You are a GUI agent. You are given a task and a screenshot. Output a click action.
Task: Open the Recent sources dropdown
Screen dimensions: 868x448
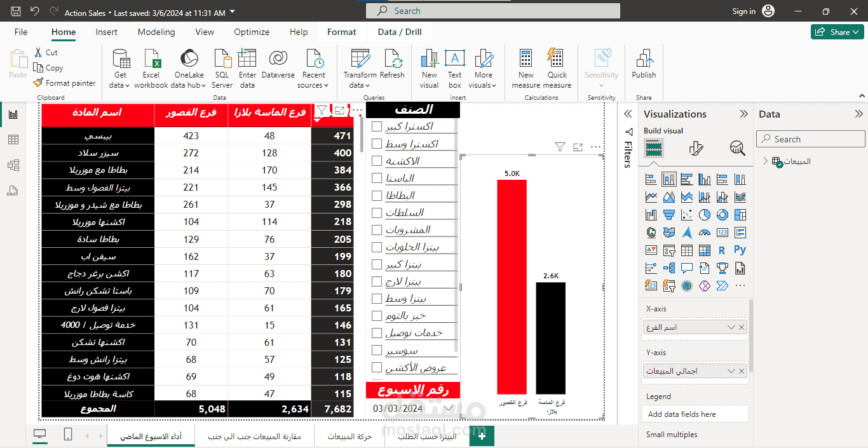pos(313,69)
